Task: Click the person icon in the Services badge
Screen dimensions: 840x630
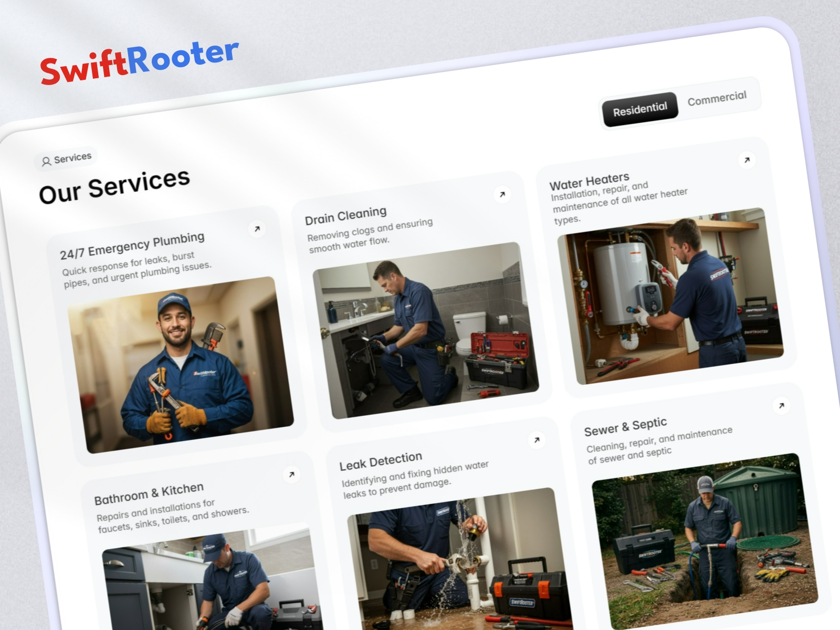Action: pos(46,161)
